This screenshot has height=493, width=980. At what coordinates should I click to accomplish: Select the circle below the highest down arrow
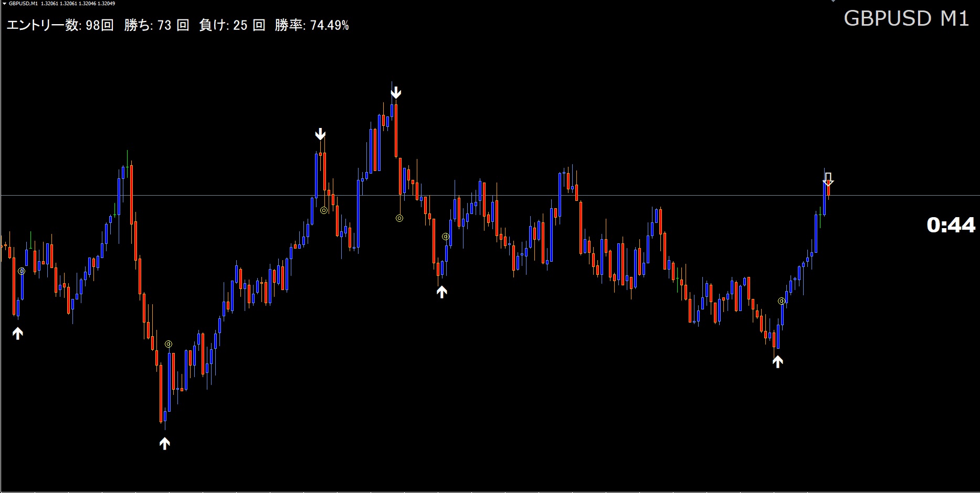point(399,218)
